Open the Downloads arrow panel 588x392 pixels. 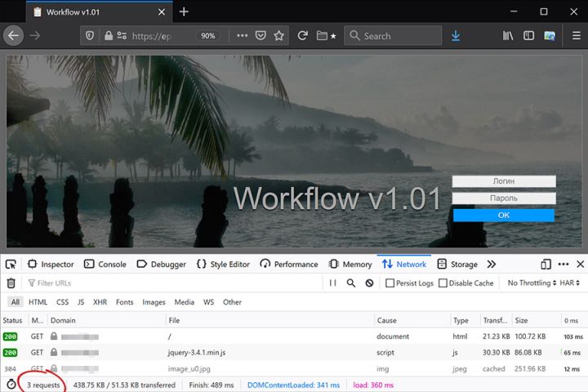pyautogui.click(x=456, y=36)
